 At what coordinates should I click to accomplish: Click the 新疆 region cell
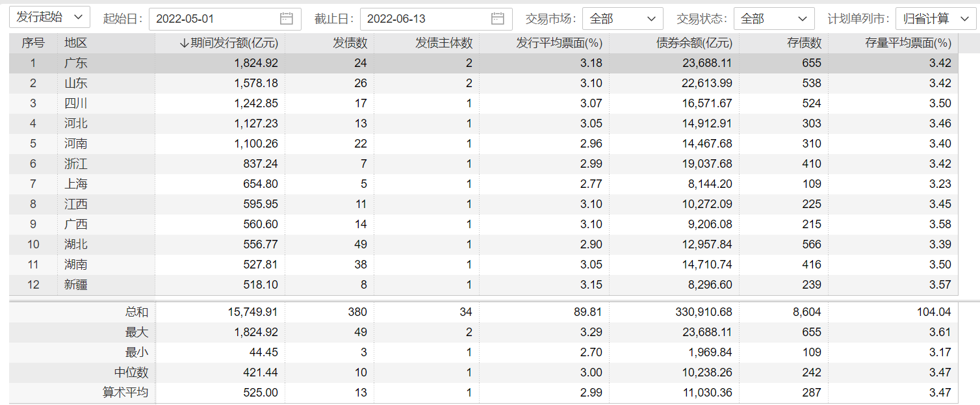tap(76, 285)
